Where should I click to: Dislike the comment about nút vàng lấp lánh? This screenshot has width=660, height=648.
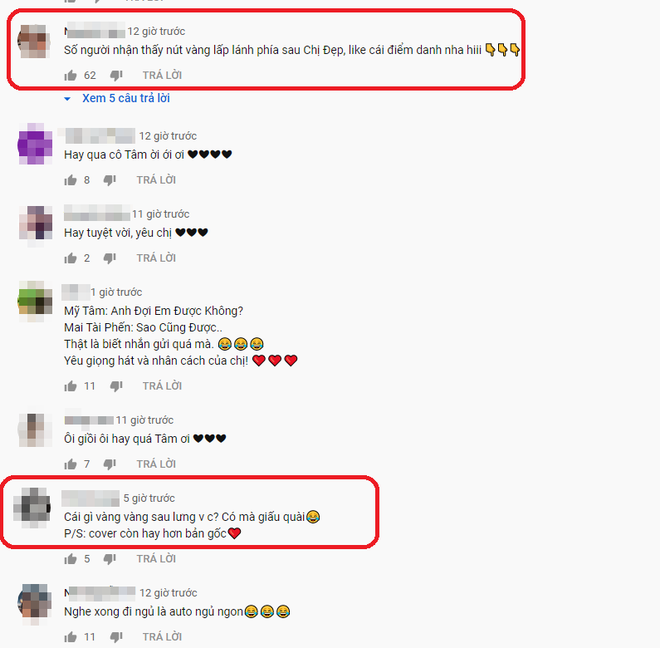click(x=116, y=75)
